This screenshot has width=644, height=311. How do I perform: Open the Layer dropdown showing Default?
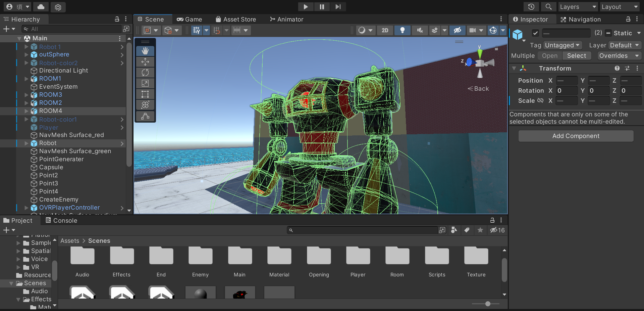[624, 45]
